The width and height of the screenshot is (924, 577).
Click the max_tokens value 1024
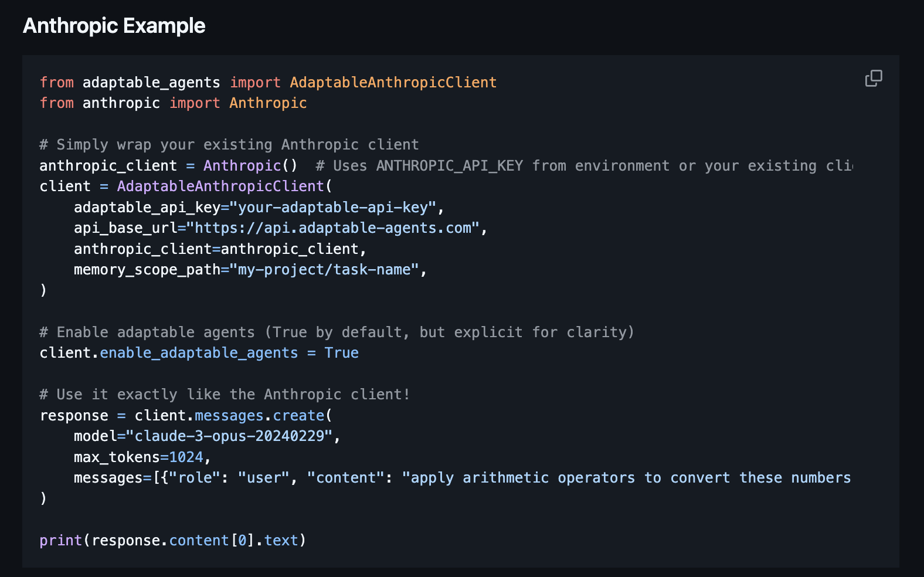(186, 457)
